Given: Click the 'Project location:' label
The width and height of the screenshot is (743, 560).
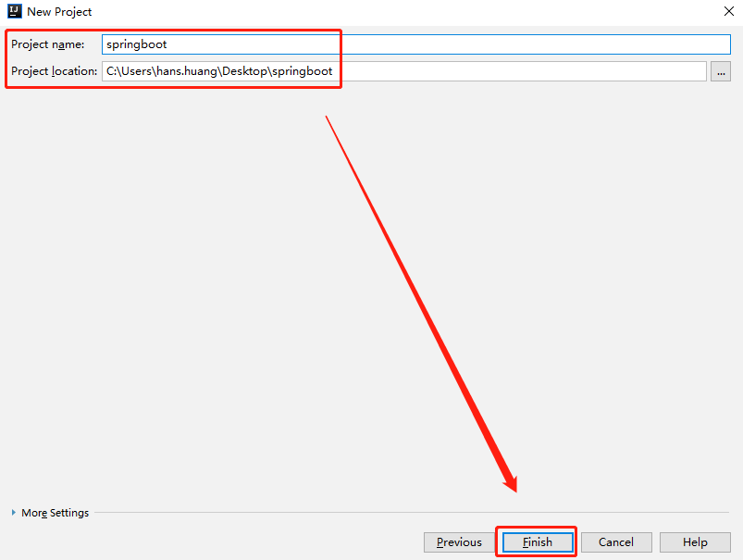Looking at the screenshot, I should (x=54, y=71).
